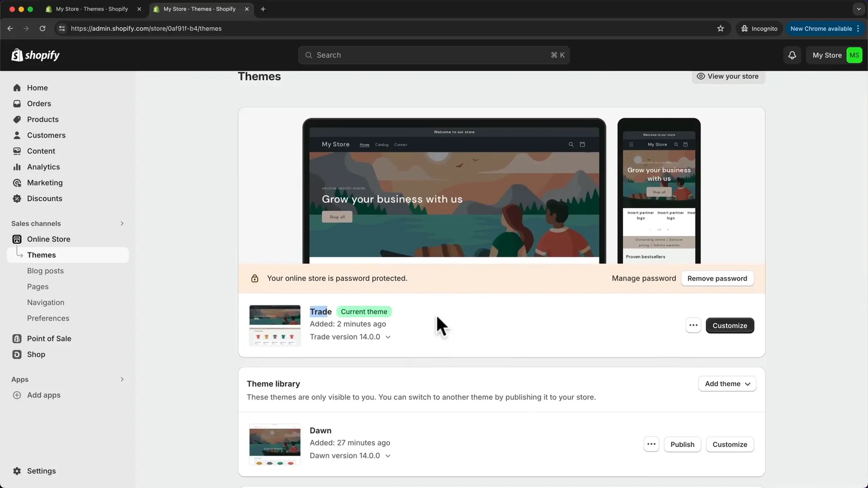Click the lock icon in password banner
This screenshot has height=488, width=868.
coord(254,278)
